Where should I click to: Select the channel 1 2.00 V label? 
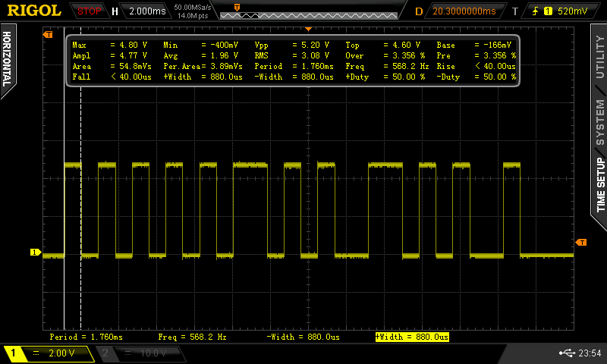click(61, 353)
